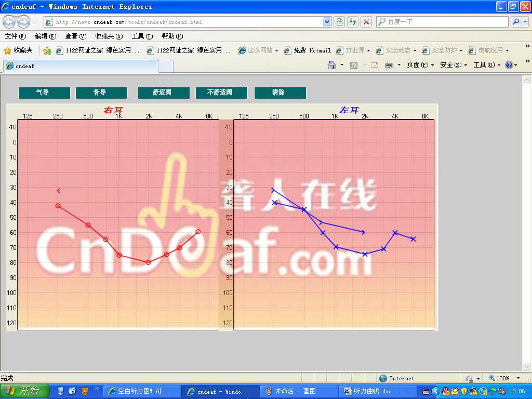Toggle Compatibility View broken-page icon
The height and width of the screenshot is (399, 532).
tap(339, 22)
